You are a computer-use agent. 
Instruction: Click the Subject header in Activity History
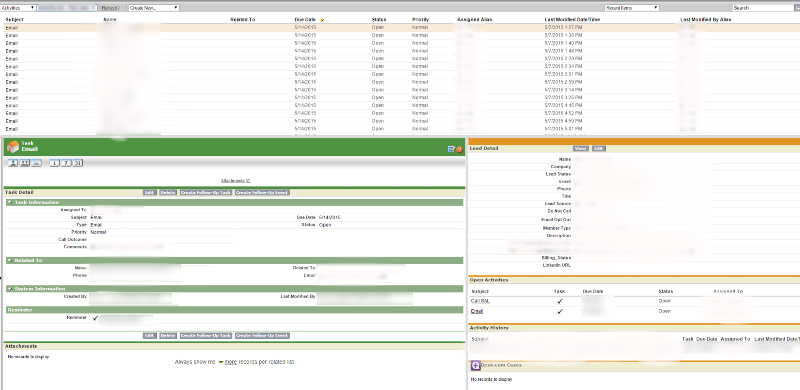pyautogui.click(x=480, y=339)
